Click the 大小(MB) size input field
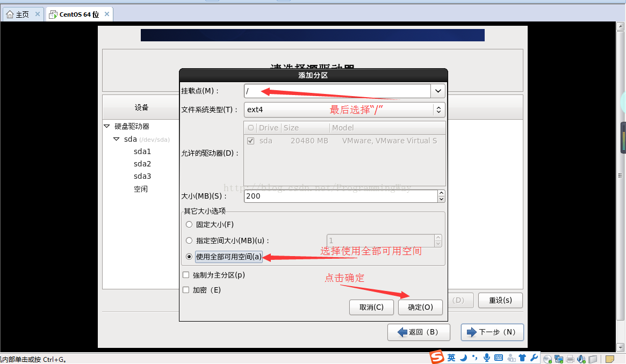Viewport: 626px width, 364px height. 340,196
